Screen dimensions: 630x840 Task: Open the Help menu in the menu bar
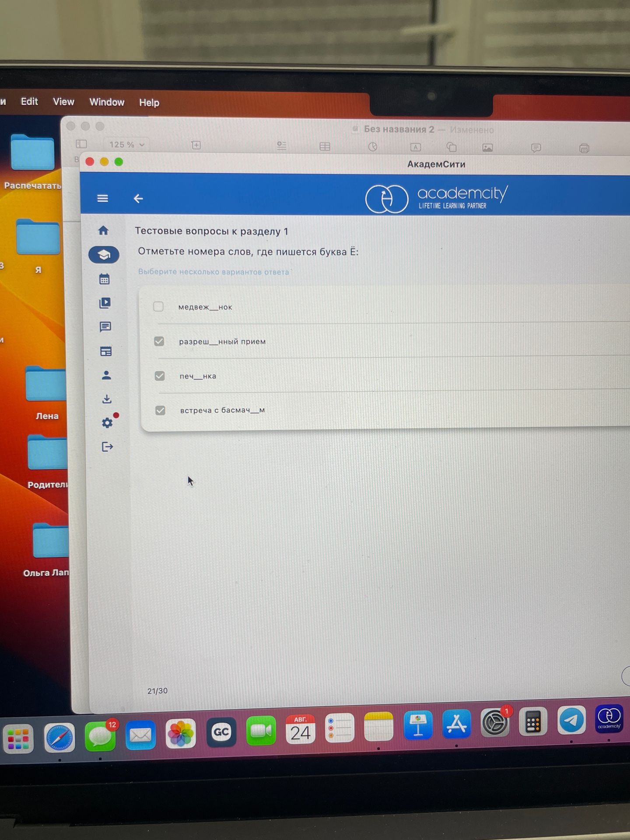[x=149, y=103]
